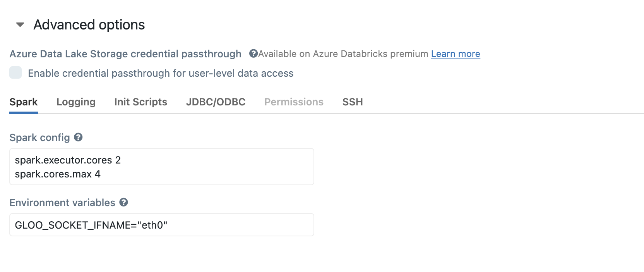
Task: Go to the JDBC/ODBC tab
Action: (x=216, y=102)
